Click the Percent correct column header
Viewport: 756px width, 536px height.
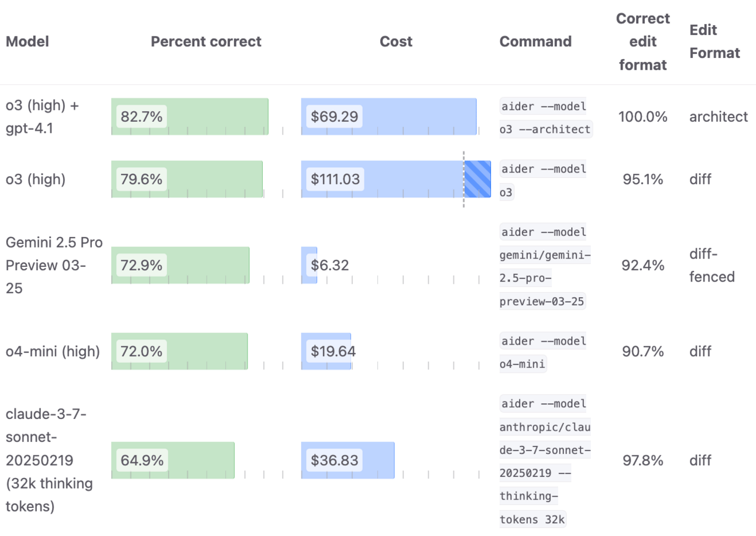point(206,42)
